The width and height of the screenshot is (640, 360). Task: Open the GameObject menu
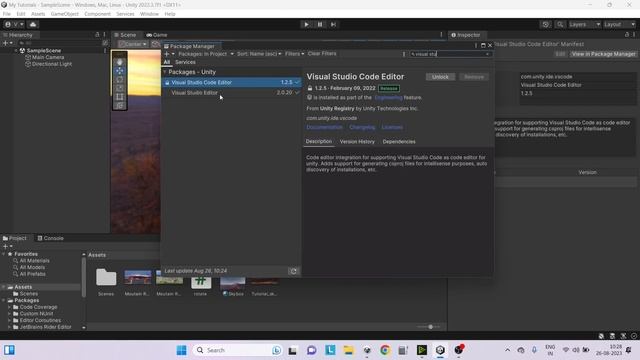[64, 14]
